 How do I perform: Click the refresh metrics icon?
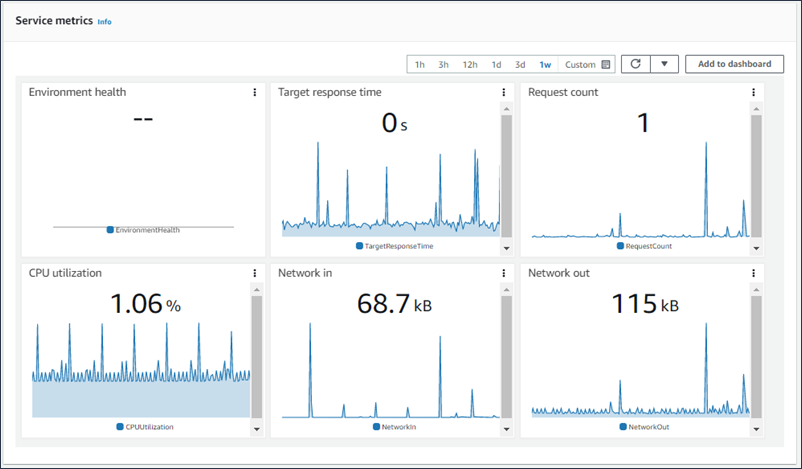(x=635, y=64)
